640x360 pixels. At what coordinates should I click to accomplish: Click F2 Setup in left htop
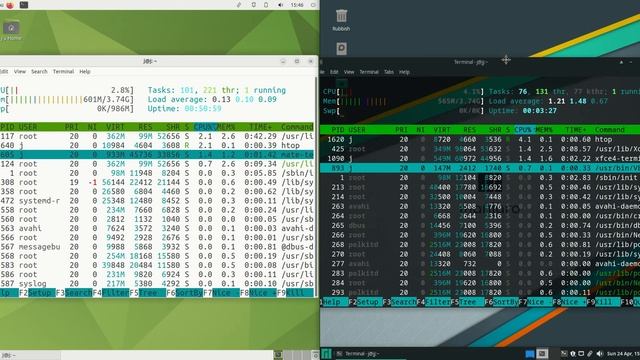tap(37, 293)
